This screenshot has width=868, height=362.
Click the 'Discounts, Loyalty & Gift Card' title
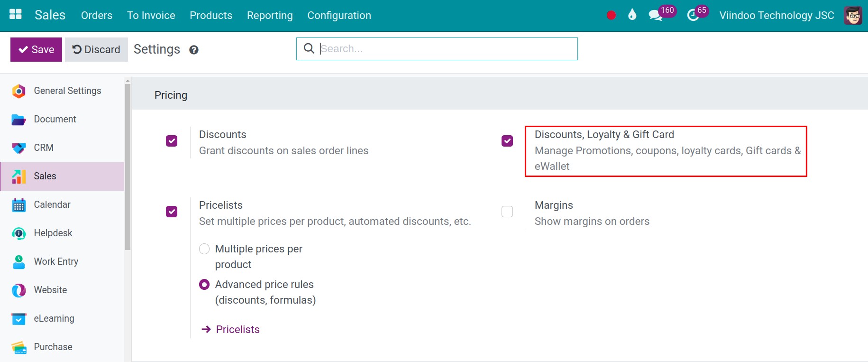[604, 134]
